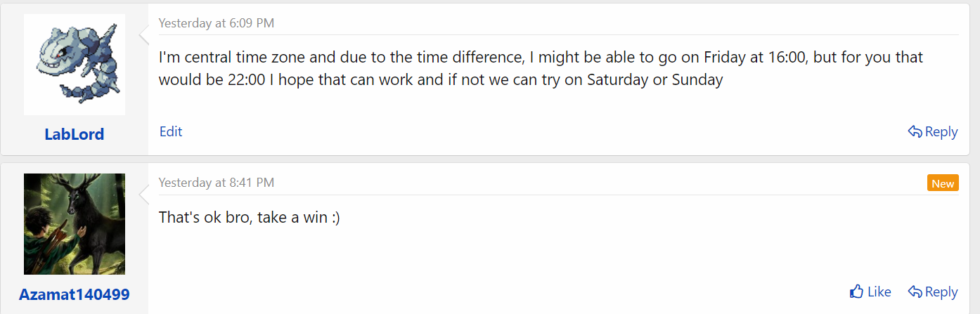The width and height of the screenshot is (980, 314).
Task: Open the LabLord username profile link
Action: pos(75,134)
